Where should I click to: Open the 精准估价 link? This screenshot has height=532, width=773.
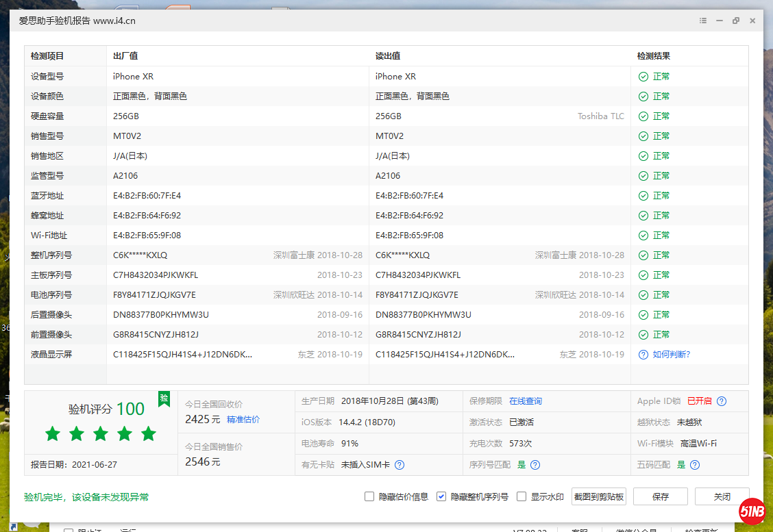243,419
